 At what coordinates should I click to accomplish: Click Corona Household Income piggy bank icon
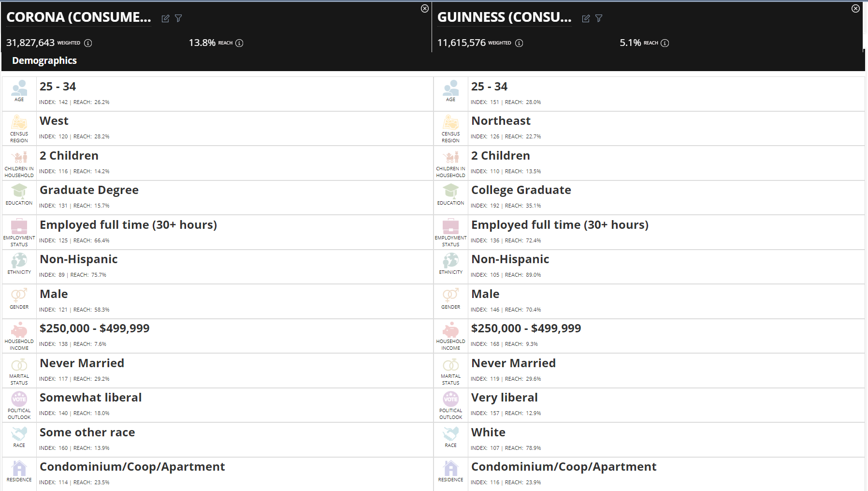(x=19, y=330)
